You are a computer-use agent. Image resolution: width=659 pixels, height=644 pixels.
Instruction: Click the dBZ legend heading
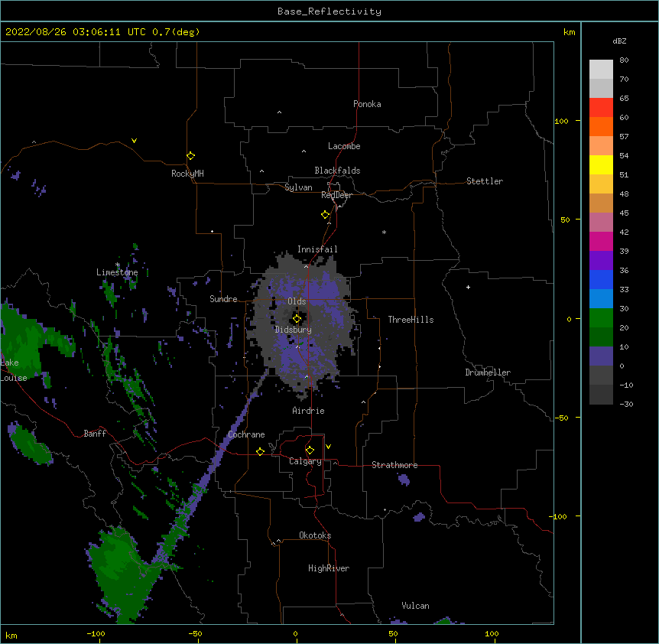[x=619, y=41]
